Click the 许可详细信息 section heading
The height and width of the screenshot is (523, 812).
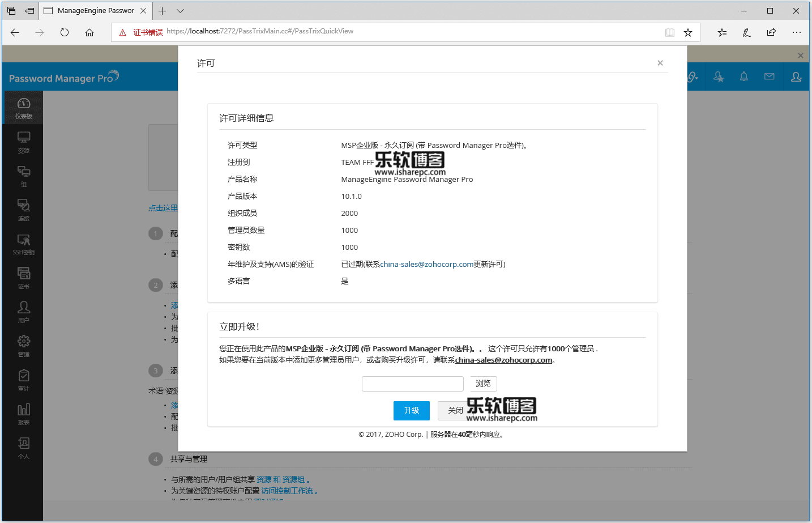click(x=246, y=118)
